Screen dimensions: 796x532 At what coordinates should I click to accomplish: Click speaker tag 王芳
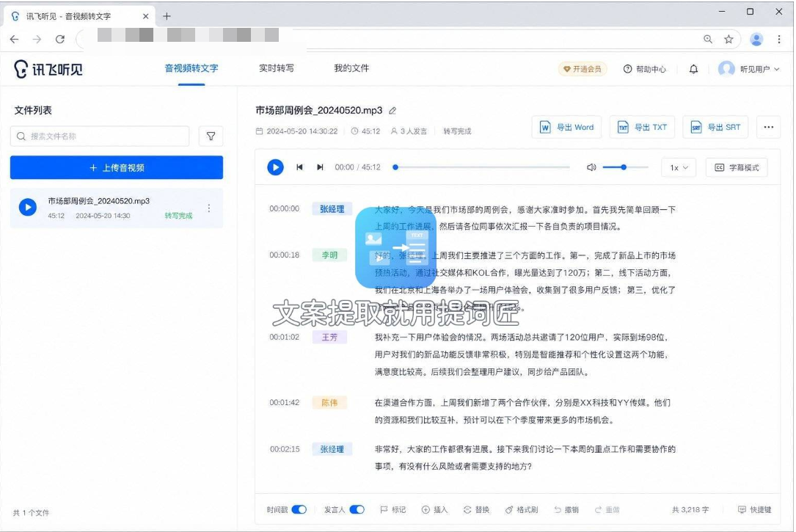click(329, 337)
